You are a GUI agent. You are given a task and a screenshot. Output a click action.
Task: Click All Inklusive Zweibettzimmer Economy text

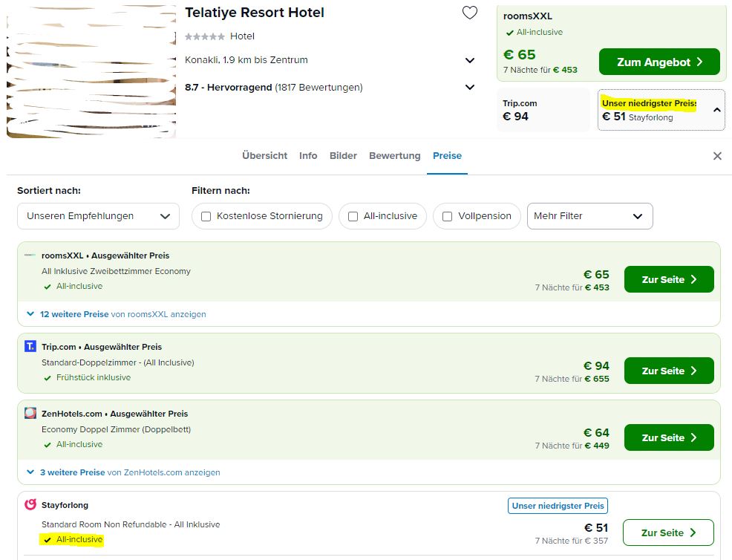tap(117, 271)
